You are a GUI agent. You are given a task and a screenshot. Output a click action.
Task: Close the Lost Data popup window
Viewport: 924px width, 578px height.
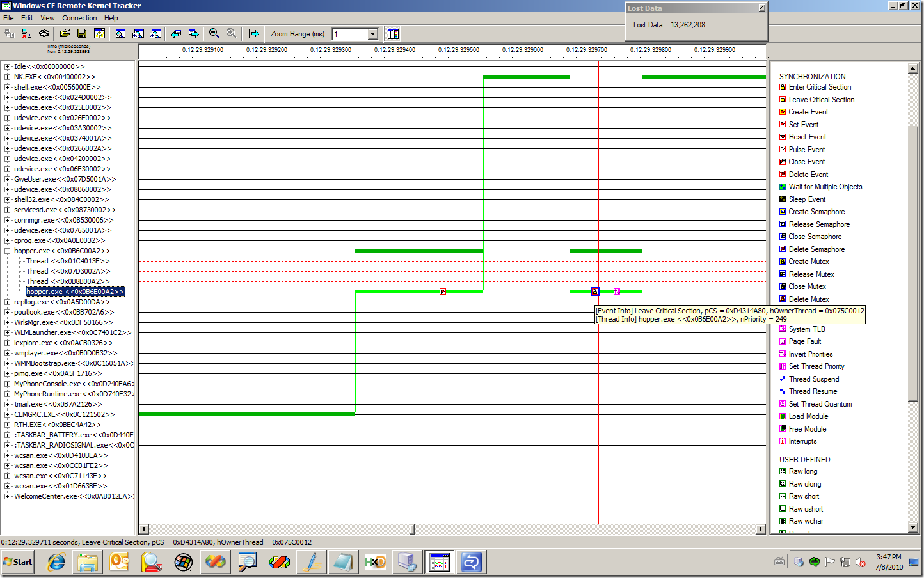tap(761, 8)
